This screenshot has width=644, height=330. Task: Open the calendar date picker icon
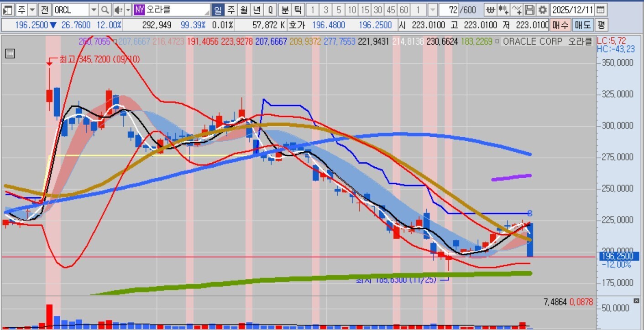(x=601, y=10)
